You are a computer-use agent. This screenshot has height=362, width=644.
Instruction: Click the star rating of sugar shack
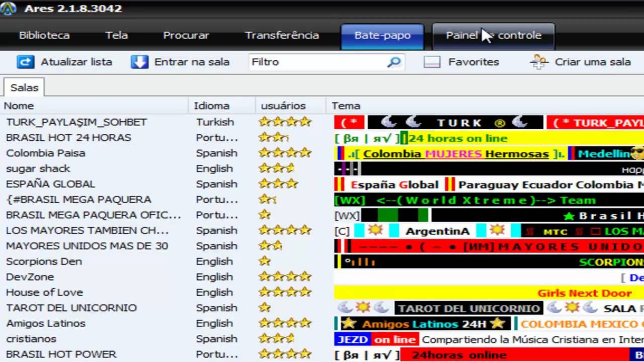click(x=276, y=168)
